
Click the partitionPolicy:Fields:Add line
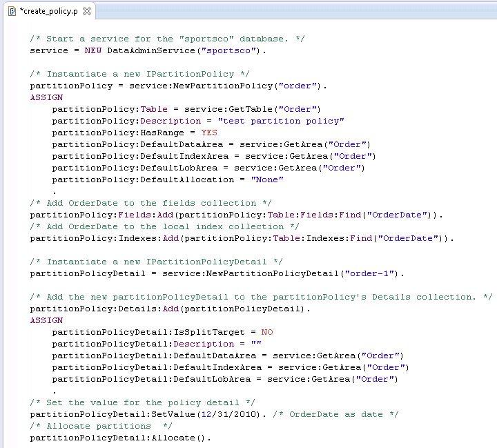236,215
